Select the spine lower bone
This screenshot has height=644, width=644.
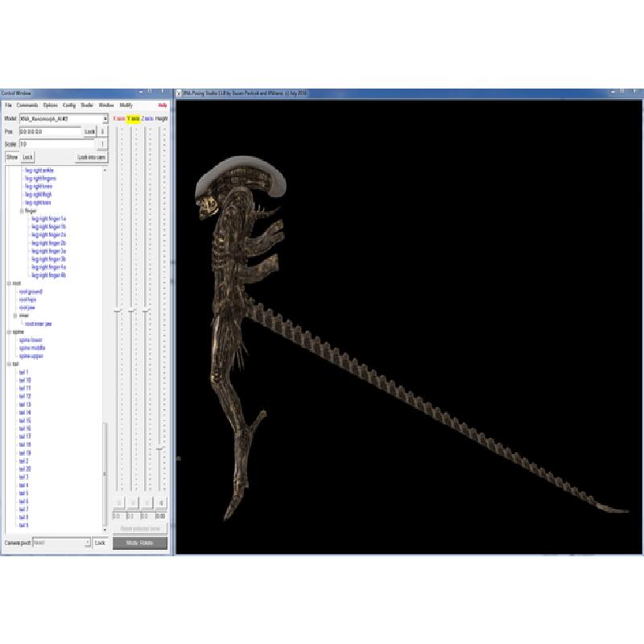[31, 340]
